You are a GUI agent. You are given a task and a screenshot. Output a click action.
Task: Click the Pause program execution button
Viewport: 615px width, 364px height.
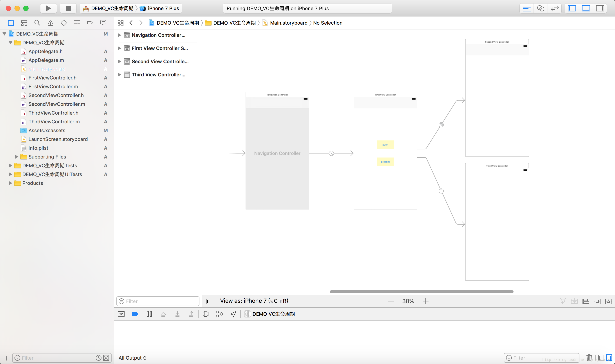[149, 314]
